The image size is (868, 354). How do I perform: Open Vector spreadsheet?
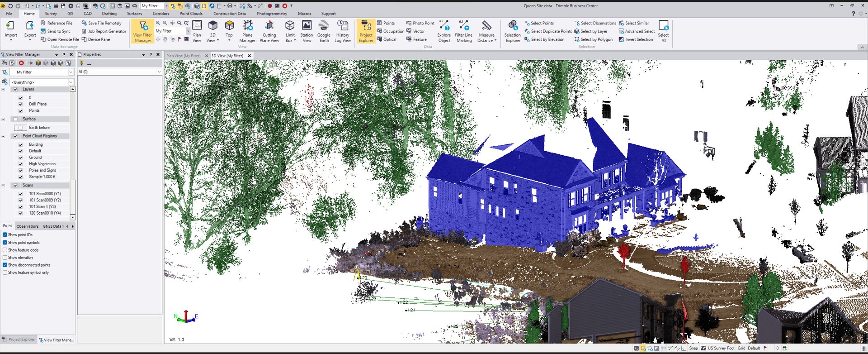415,31
